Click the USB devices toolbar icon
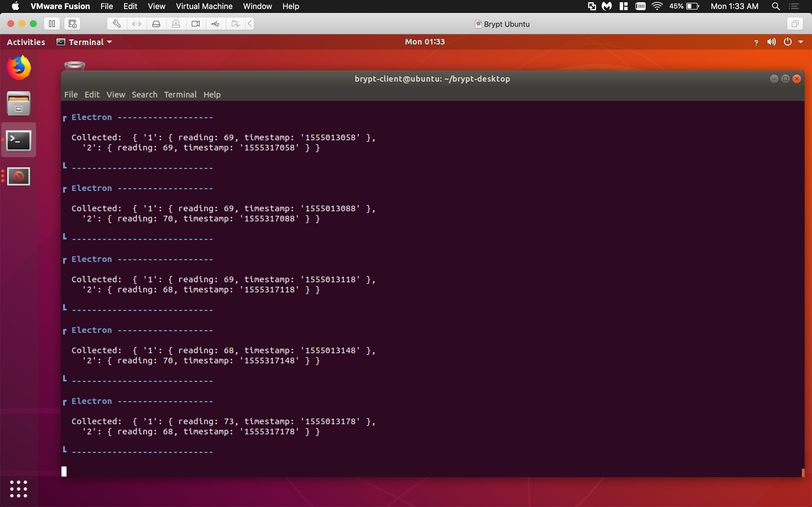This screenshot has width=812, height=507. tap(215, 24)
